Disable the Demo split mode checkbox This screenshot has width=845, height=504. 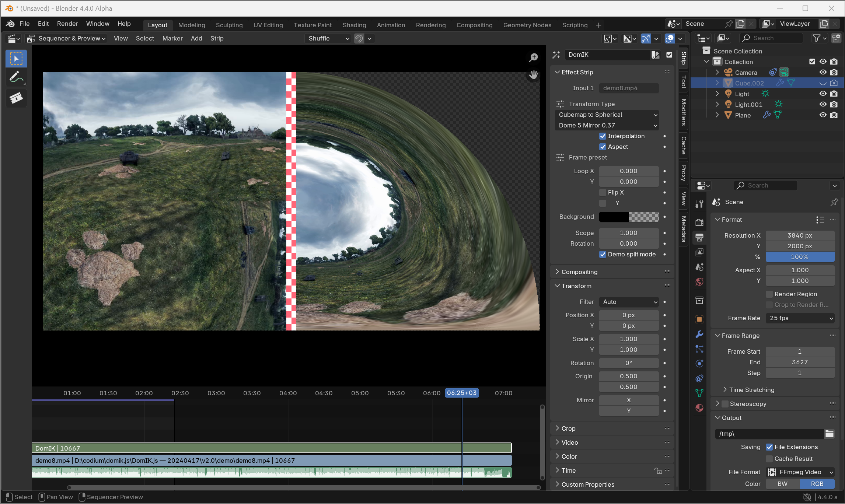(603, 254)
